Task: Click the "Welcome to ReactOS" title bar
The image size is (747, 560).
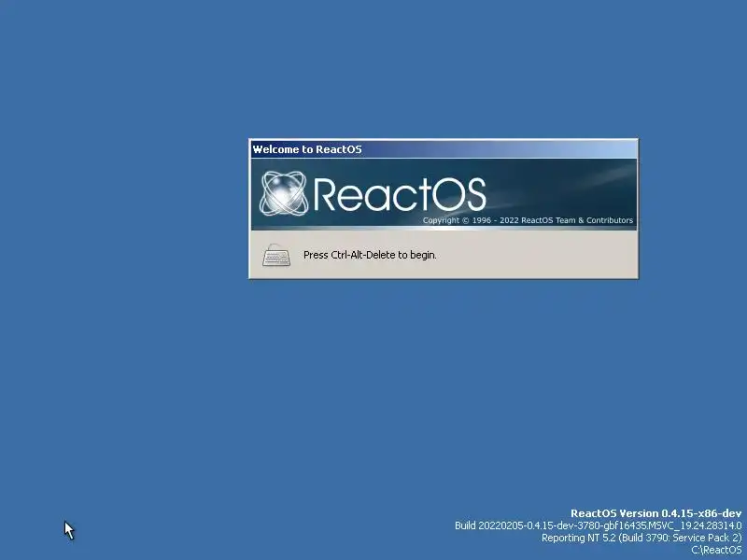Action: pos(444,149)
